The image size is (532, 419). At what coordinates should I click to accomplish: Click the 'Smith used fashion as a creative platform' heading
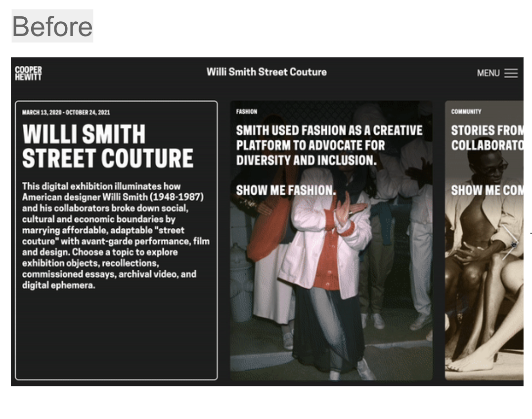pyautogui.click(x=329, y=145)
